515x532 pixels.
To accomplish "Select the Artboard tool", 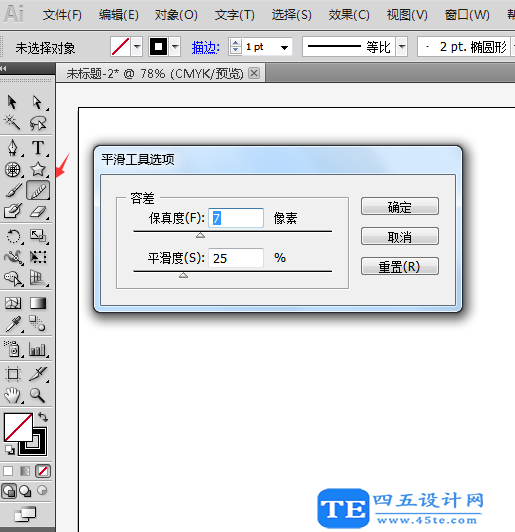I will [x=14, y=374].
